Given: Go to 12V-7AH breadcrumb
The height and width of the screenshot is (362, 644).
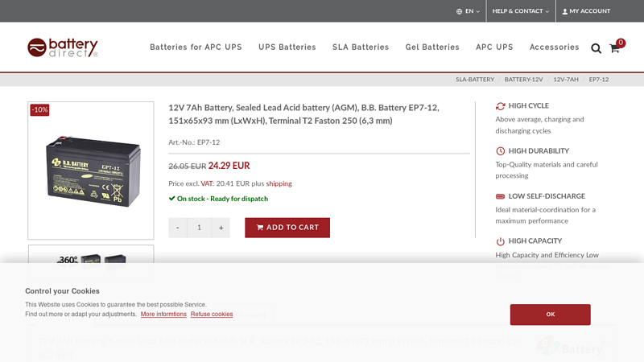Looking at the screenshot, I should 566,80.
